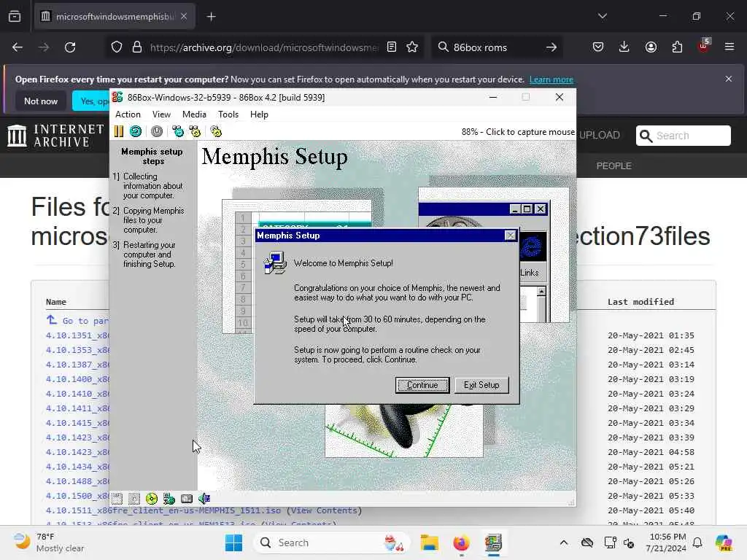
Task: Close the Memphis Setup dialog with X
Action: pos(510,236)
